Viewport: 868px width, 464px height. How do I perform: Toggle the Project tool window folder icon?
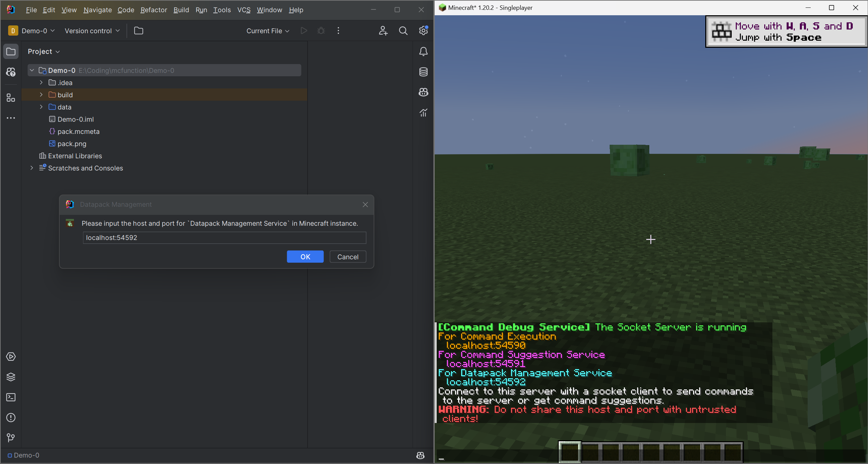tap(11, 52)
